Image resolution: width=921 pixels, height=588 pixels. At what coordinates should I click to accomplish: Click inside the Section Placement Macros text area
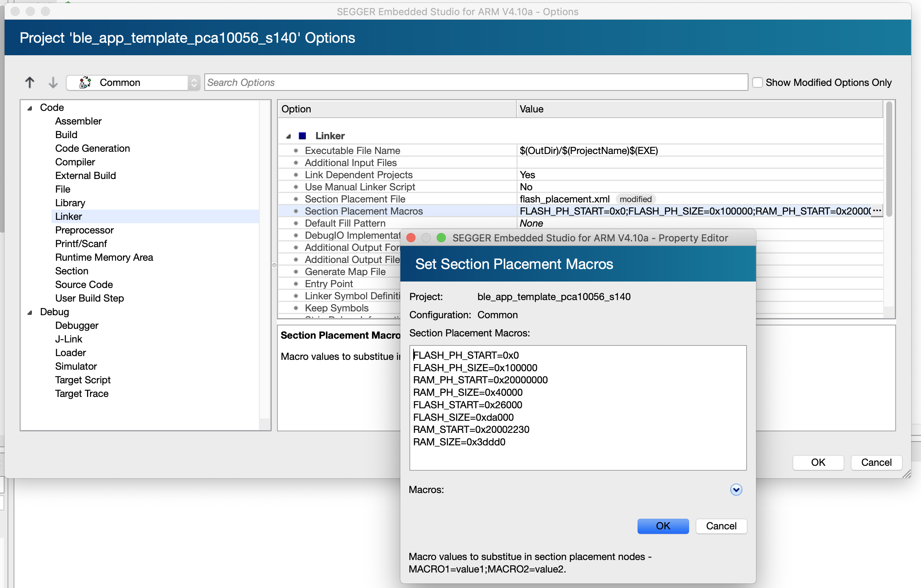577,408
